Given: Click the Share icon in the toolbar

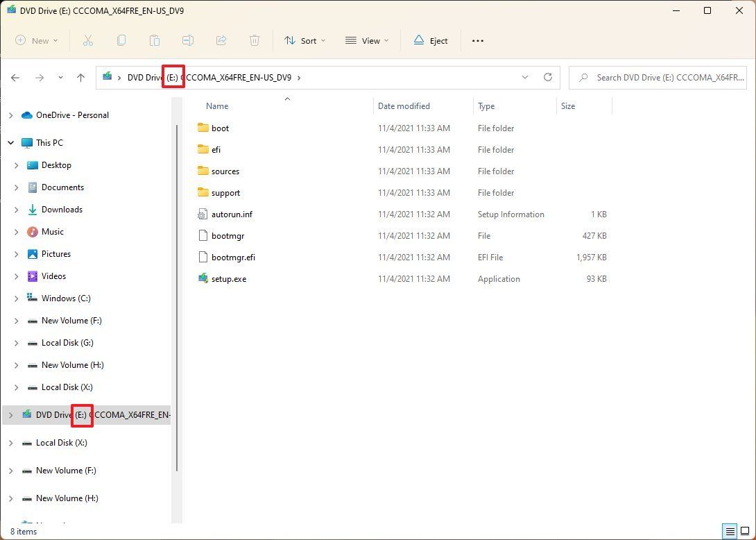Looking at the screenshot, I should point(221,40).
